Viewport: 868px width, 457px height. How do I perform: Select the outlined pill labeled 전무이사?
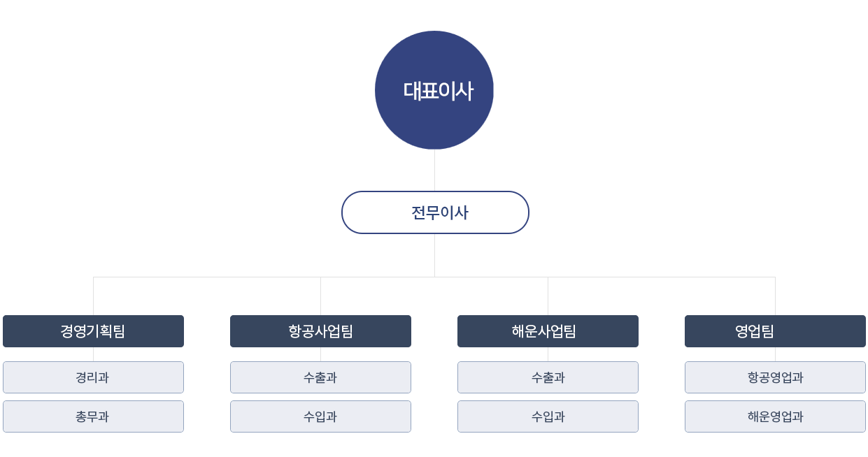point(435,212)
